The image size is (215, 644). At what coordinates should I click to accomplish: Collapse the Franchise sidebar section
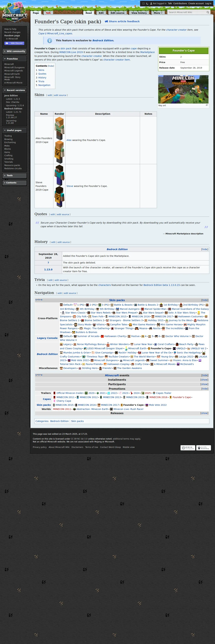[x=15, y=59]
